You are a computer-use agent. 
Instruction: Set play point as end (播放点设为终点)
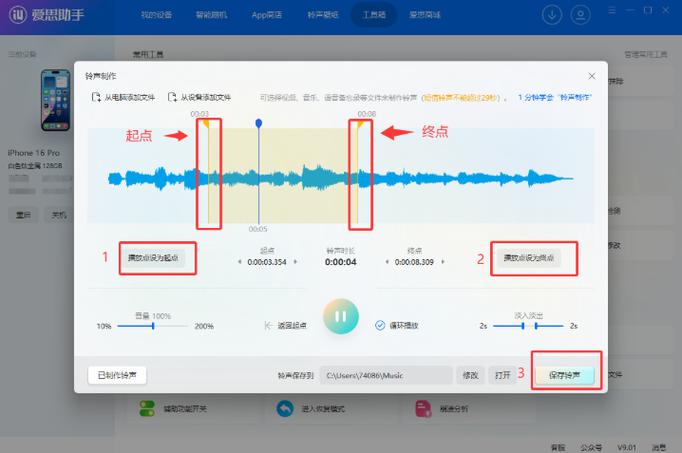528,258
